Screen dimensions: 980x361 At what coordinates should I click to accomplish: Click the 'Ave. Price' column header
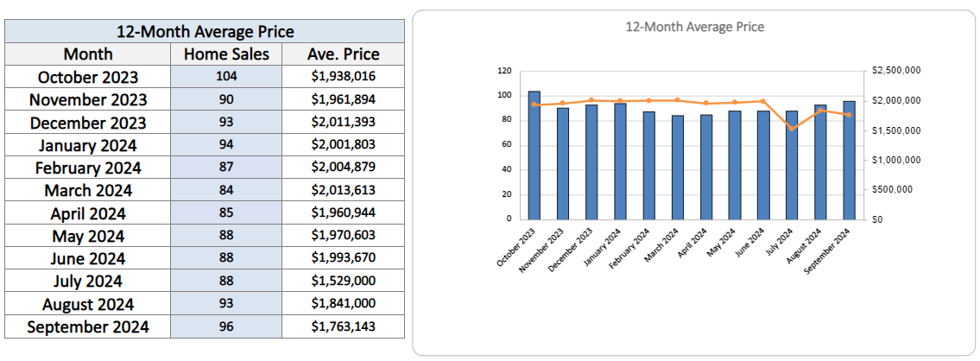343,54
